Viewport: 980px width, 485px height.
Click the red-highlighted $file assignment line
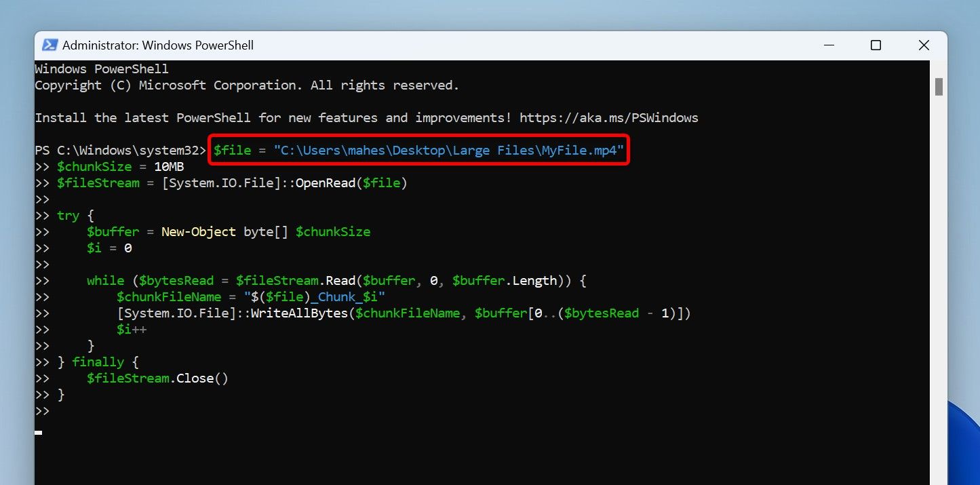pos(417,150)
